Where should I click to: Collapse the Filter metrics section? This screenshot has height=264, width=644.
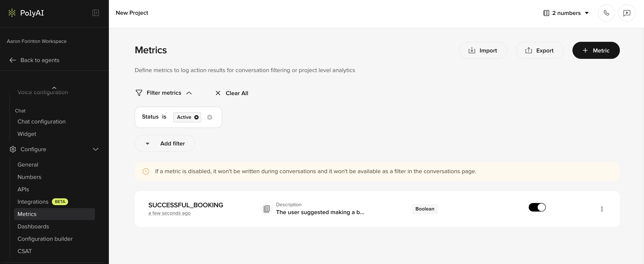pyautogui.click(x=189, y=93)
